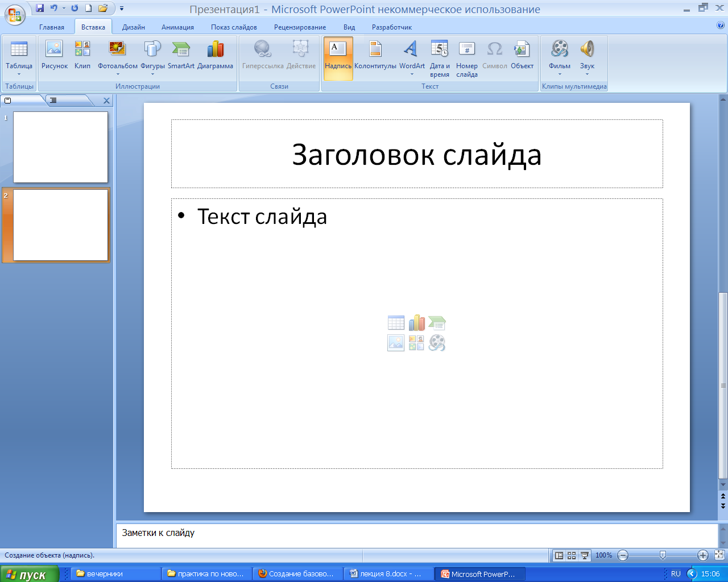Undo the last action in Quick Access toolbar
The image size is (728, 582).
[53, 8]
